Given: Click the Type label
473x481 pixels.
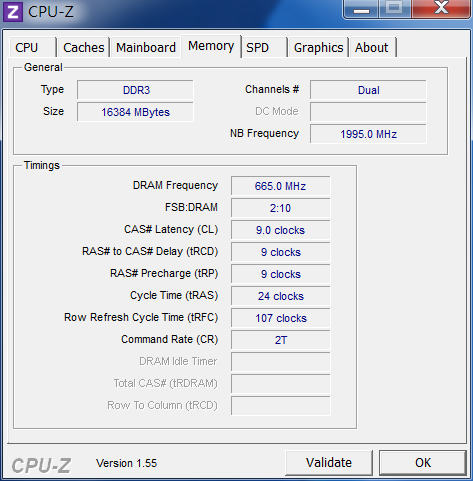Looking at the screenshot, I should 52,90.
